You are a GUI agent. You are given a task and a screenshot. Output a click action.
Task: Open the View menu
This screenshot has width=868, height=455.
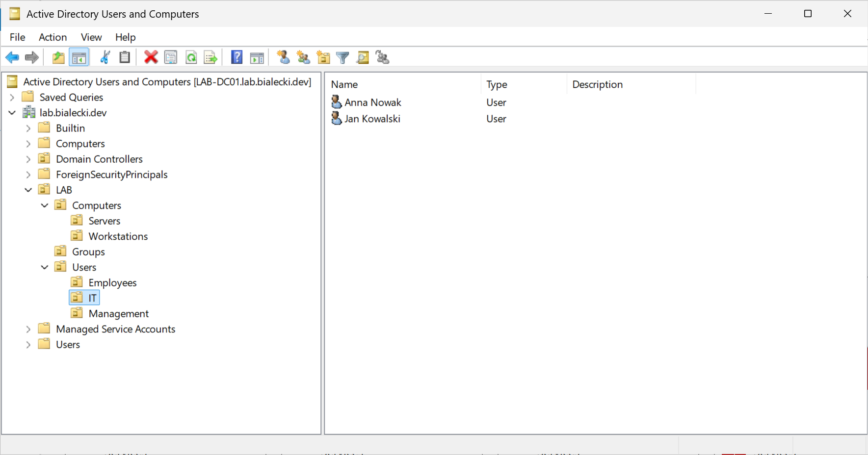click(91, 37)
